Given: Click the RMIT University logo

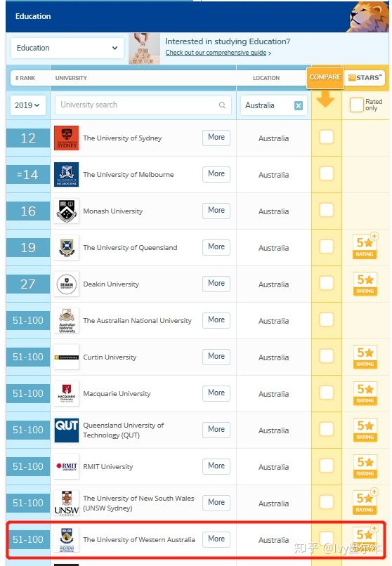Looking at the screenshot, I should (67, 466).
